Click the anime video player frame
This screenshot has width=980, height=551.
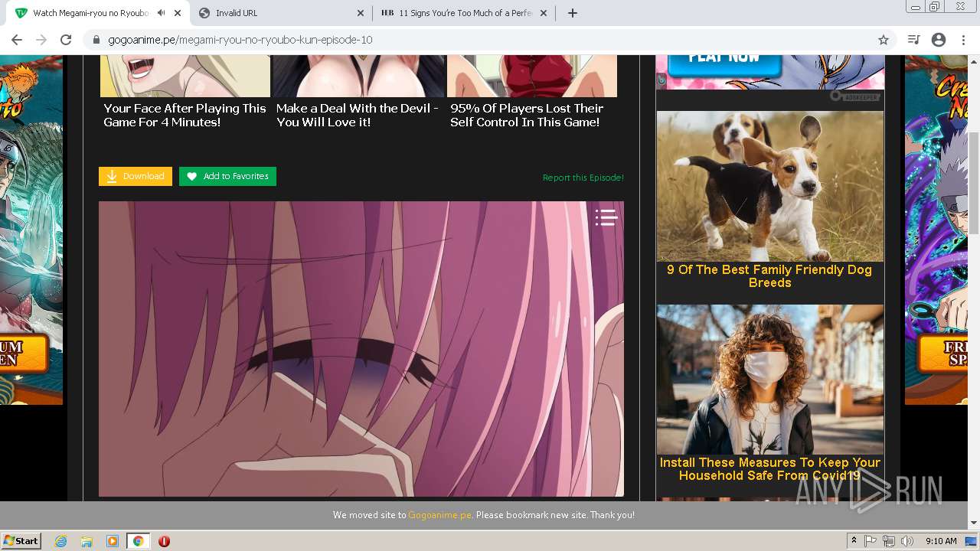[361, 349]
